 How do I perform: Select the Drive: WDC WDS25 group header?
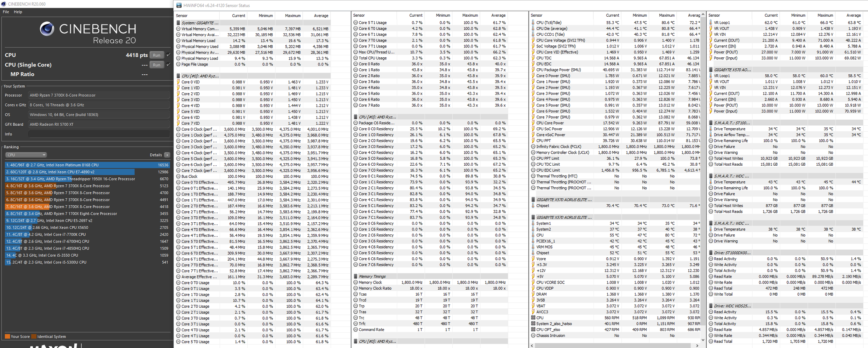[785, 306]
